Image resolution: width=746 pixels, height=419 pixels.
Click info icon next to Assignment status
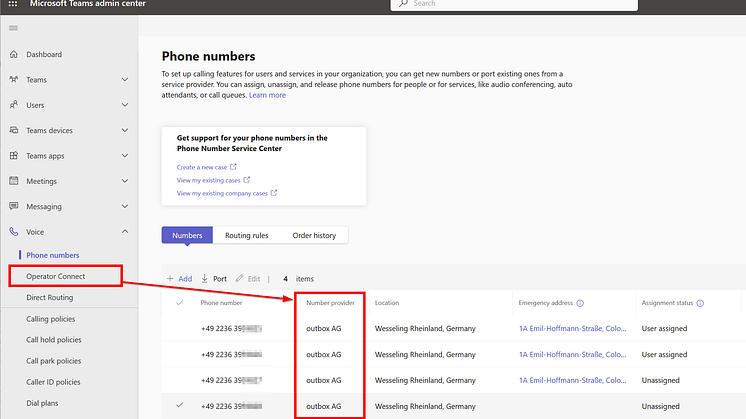point(700,303)
